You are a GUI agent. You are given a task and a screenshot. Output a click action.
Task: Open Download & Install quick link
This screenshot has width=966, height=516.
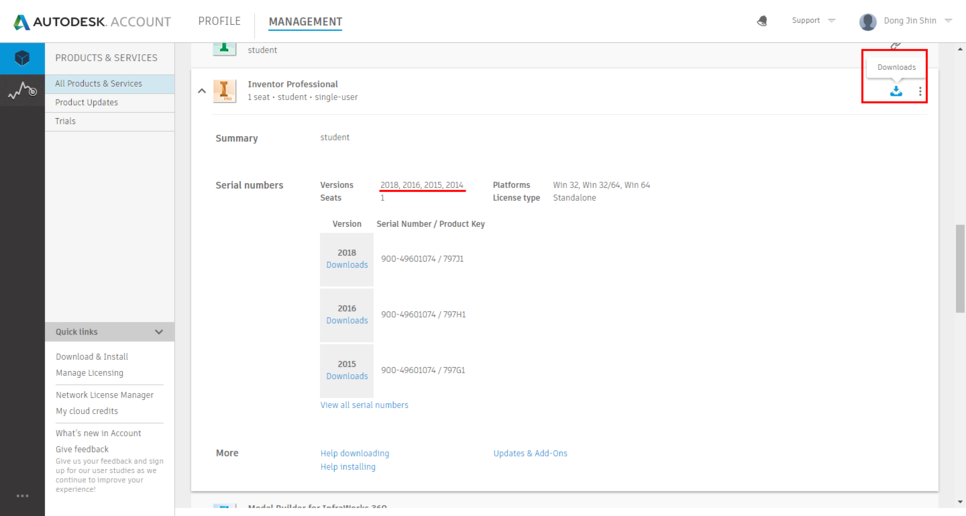(92, 357)
